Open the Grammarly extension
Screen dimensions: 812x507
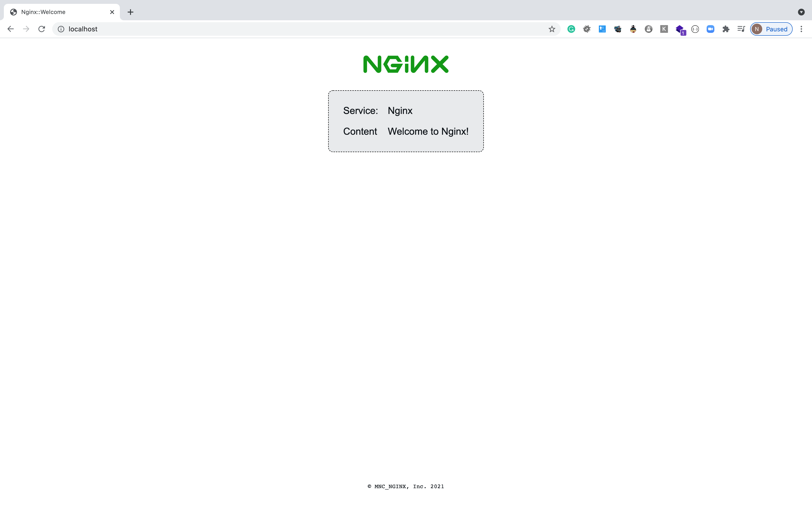(x=571, y=29)
